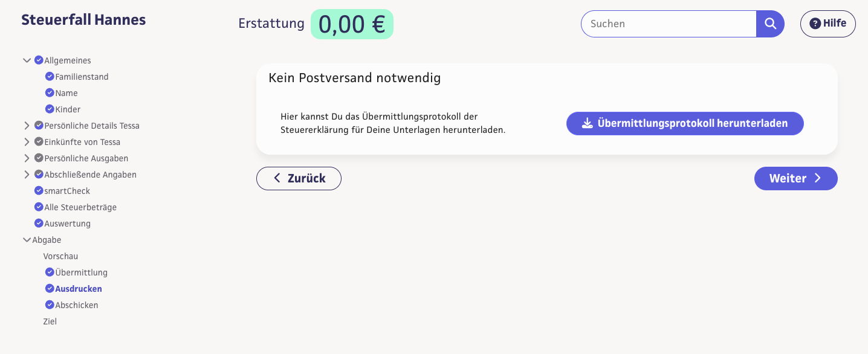Screen dimensions: 868x354
Task: Click download icon on Übermittlungsprotokoll button
Action: [x=586, y=123]
